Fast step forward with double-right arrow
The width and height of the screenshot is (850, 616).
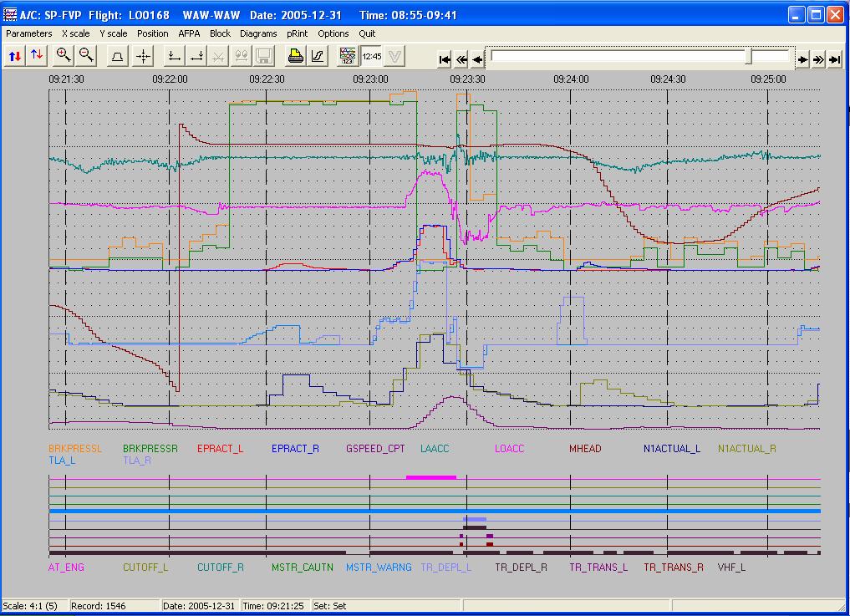click(x=818, y=59)
